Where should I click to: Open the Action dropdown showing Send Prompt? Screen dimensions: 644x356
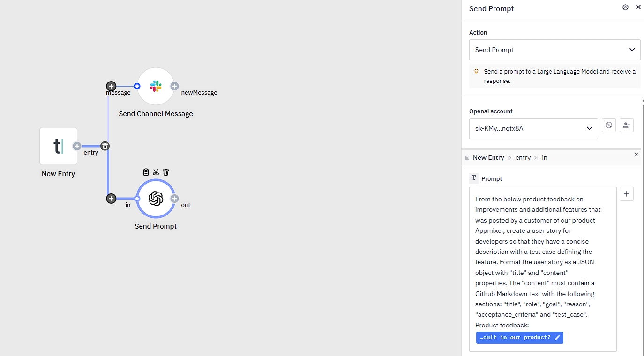point(554,50)
